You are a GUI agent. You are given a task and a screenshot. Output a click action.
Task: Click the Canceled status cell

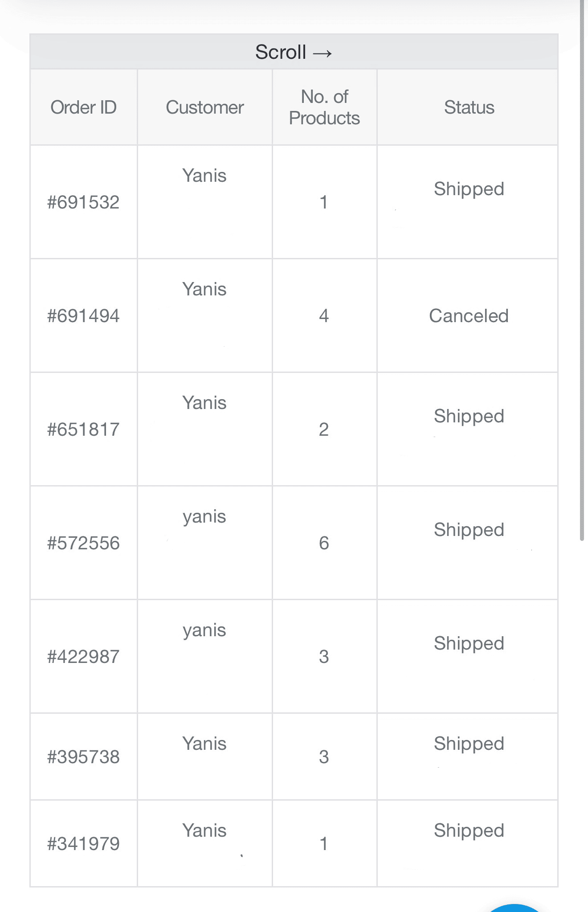click(469, 316)
